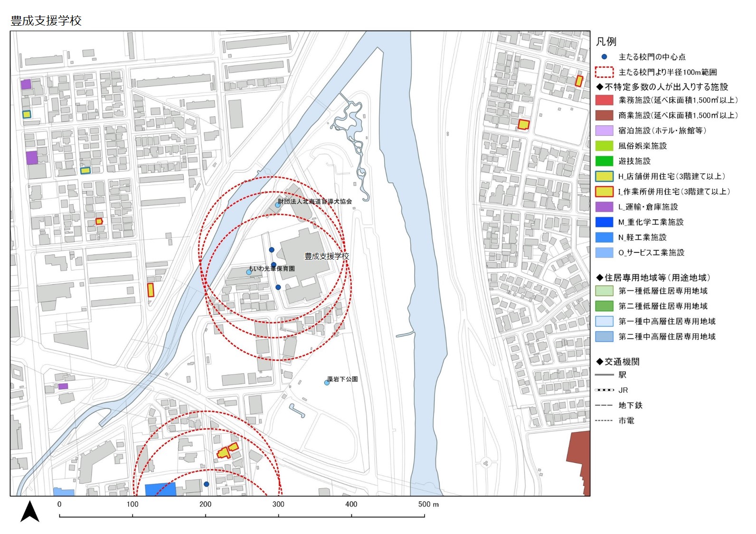Select the 第一種低層住居専用地域 swatch

tap(604, 290)
